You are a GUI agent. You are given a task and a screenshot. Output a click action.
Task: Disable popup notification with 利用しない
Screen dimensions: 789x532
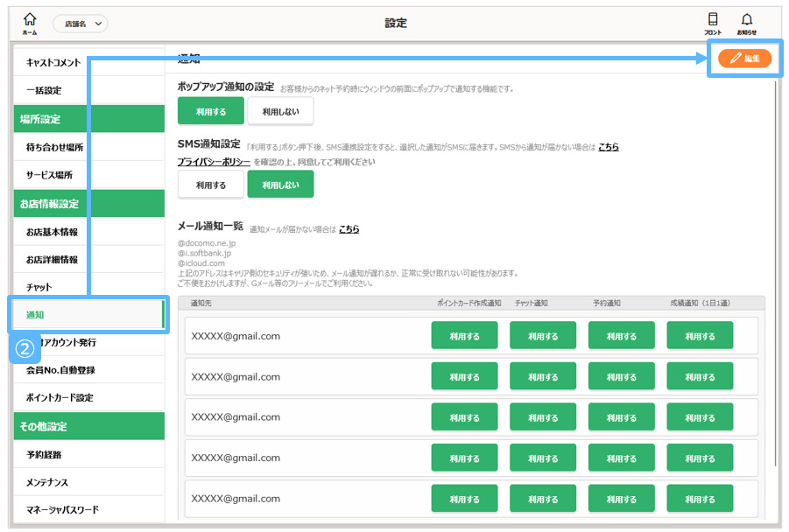pos(280,111)
